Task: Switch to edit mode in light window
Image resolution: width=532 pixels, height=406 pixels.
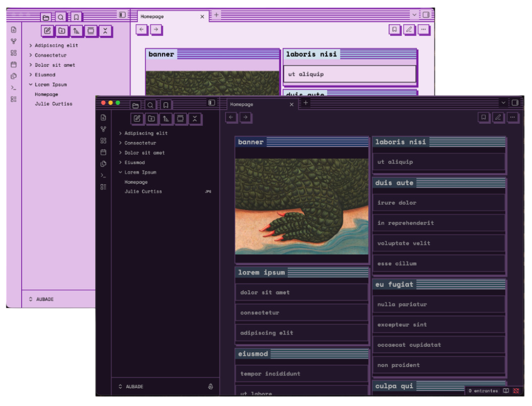Action: (x=409, y=30)
